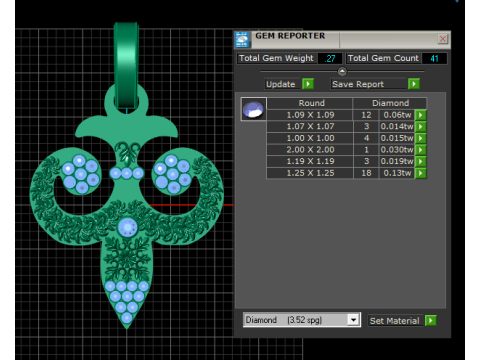Click the Total Gem Weight value .27
480x360 pixels.
tap(330, 58)
